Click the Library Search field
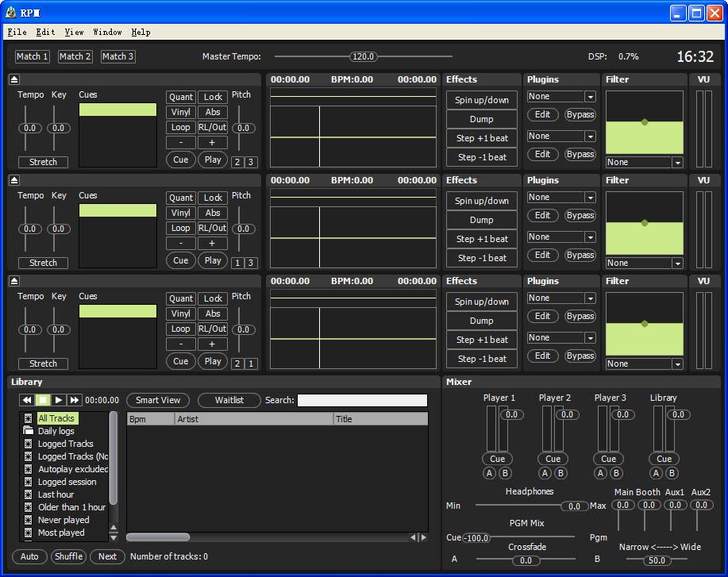The image size is (728, 577). 362,400
